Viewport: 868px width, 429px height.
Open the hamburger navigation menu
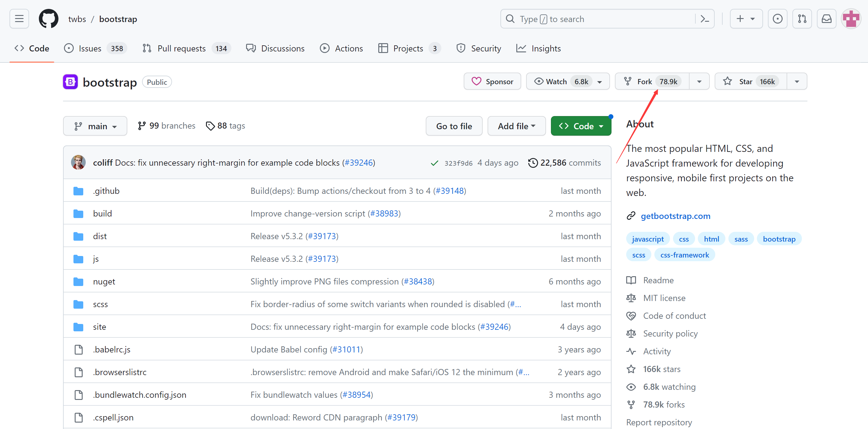(x=19, y=19)
